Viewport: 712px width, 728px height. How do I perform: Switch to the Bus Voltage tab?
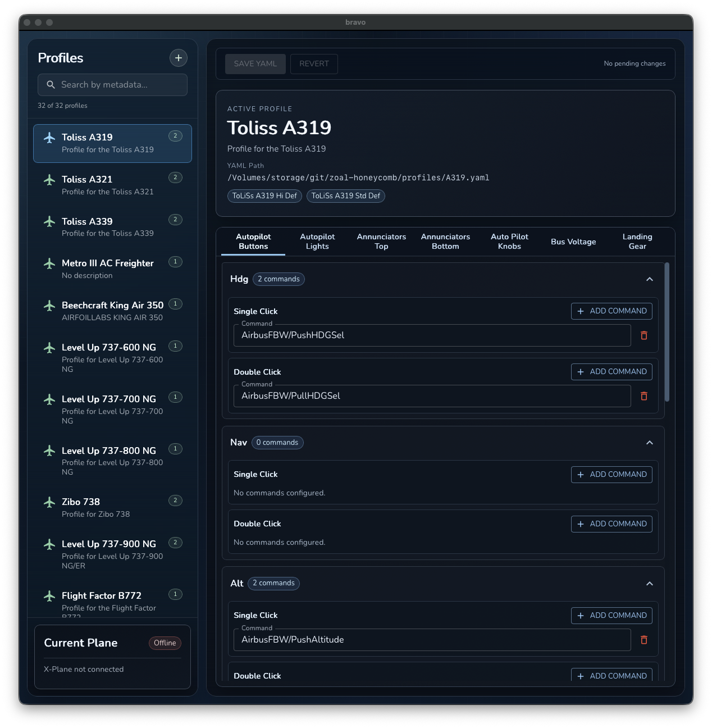(x=573, y=242)
